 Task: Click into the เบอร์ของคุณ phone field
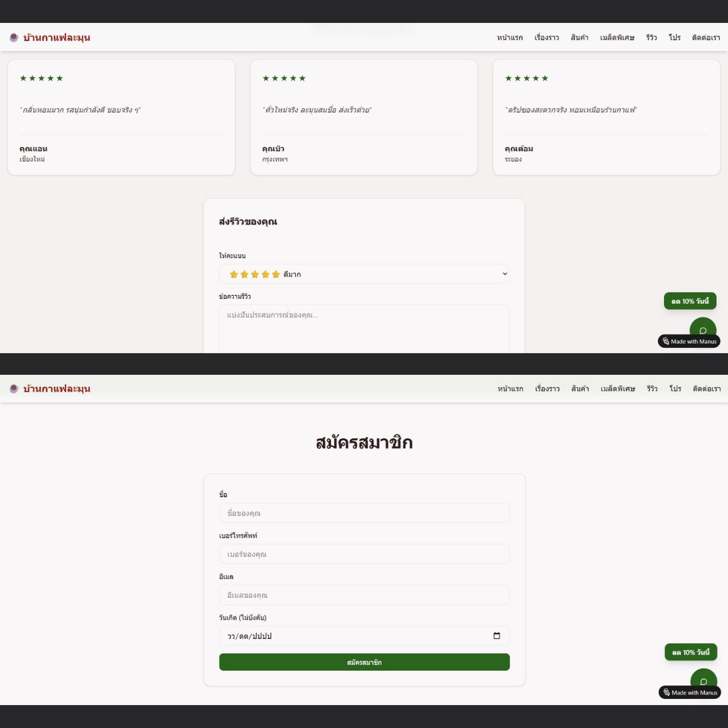(x=364, y=554)
